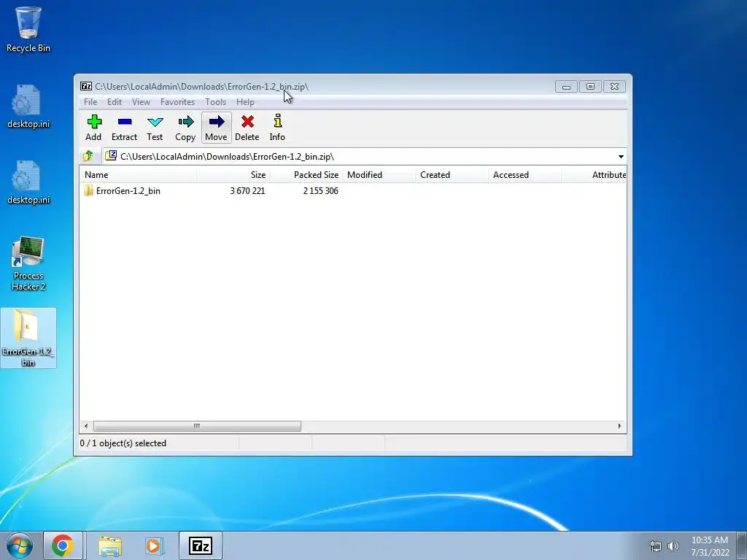Click the size value 3 670 221
Viewport: 747px width, 560px height.
[247, 191]
